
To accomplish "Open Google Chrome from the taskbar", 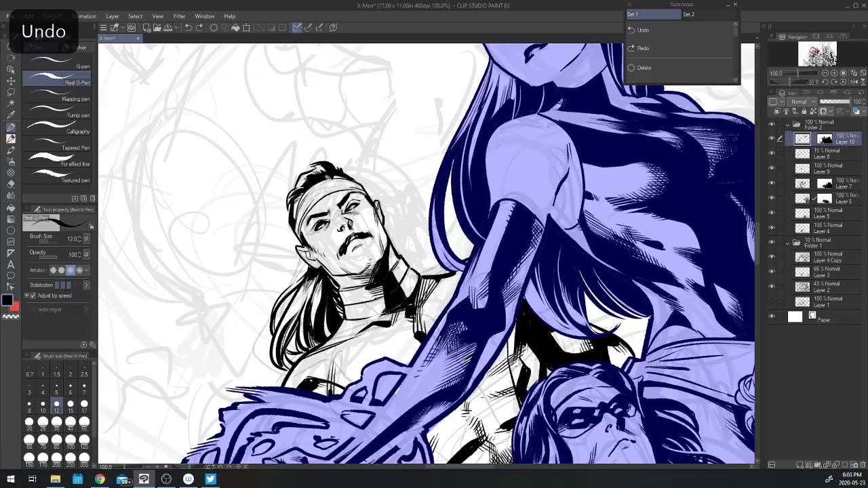I will click(100, 479).
